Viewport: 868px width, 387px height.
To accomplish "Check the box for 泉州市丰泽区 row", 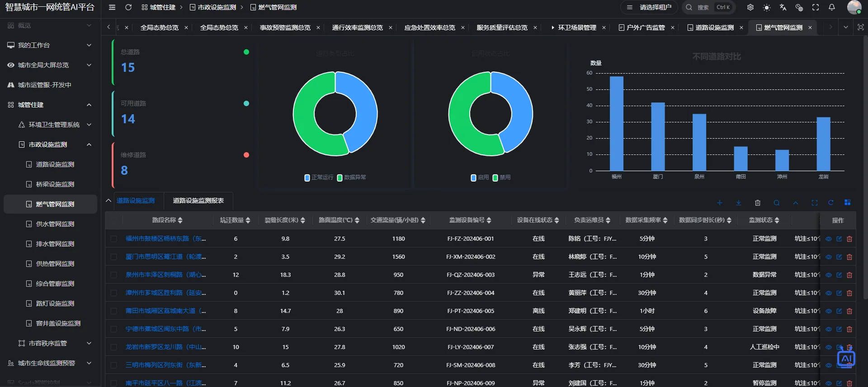I will pos(113,275).
